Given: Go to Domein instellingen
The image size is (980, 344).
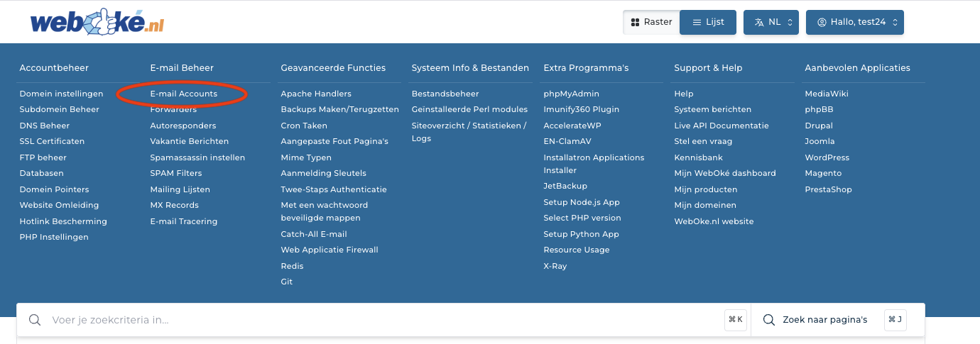Looking at the screenshot, I should [x=61, y=94].
